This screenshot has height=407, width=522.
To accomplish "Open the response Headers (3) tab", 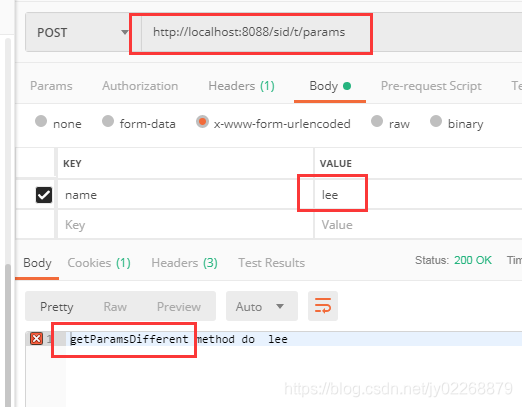I will [184, 263].
